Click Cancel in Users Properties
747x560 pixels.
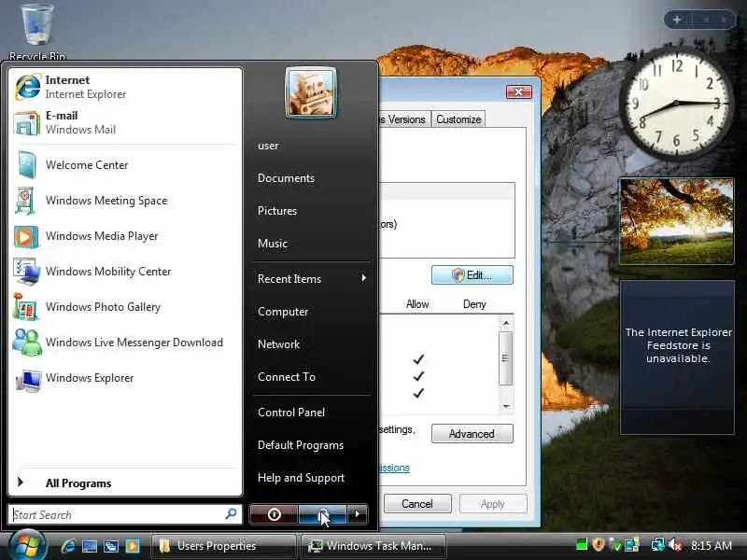(417, 504)
